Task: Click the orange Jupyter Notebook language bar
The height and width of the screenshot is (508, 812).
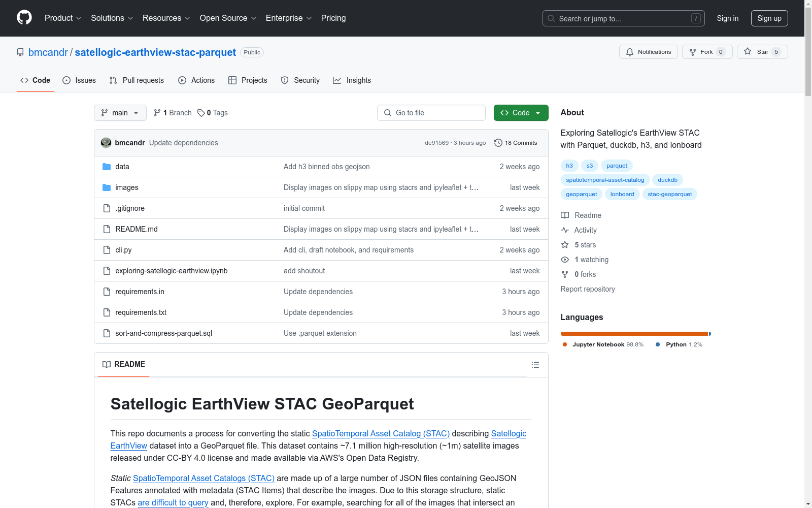Action: 634,334
